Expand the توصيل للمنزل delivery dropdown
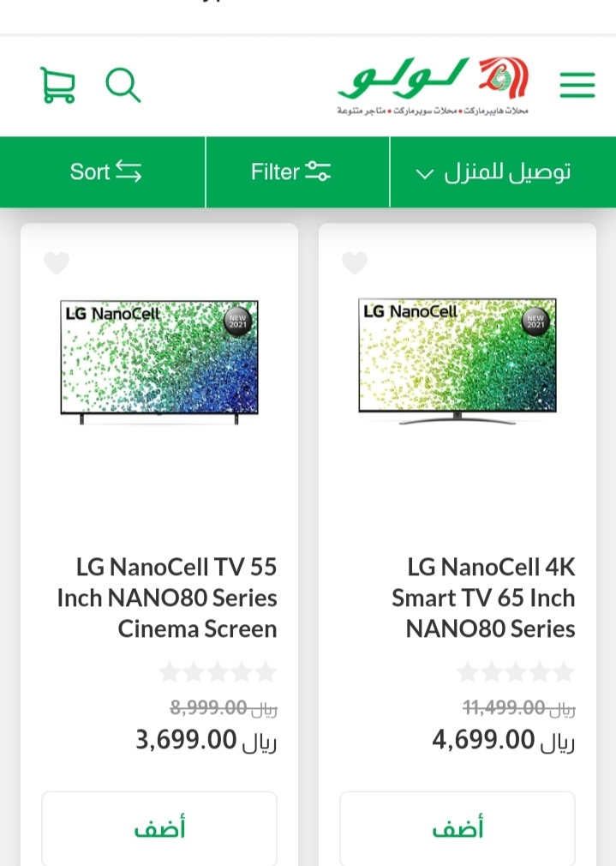 tap(493, 172)
